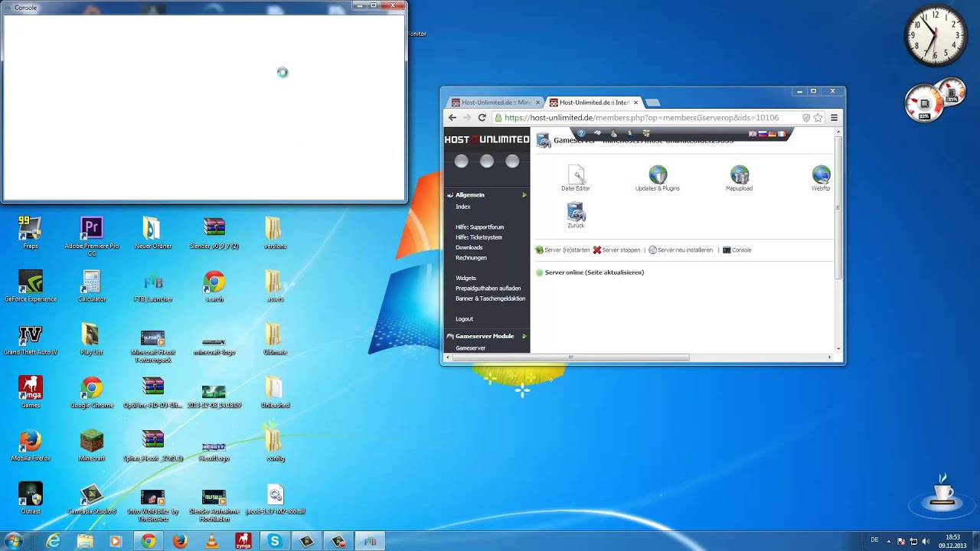
Task: Click the browser's horizontal scrollbar
Action: 570,357
